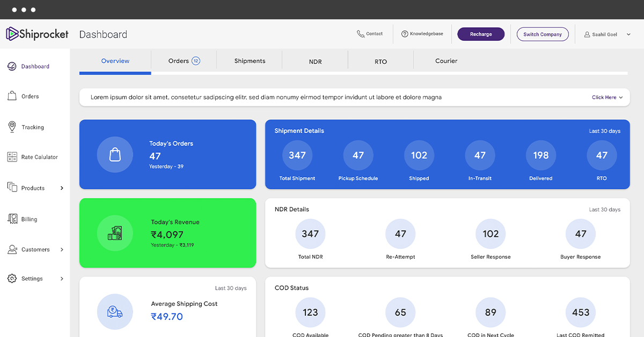Open Orders via the sidebar bag icon
This screenshot has width=644, height=337.
tap(12, 96)
